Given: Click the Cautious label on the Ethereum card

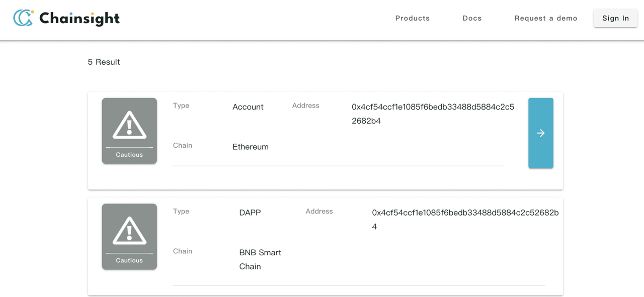Looking at the screenshot, I should [x=129, y=155].
